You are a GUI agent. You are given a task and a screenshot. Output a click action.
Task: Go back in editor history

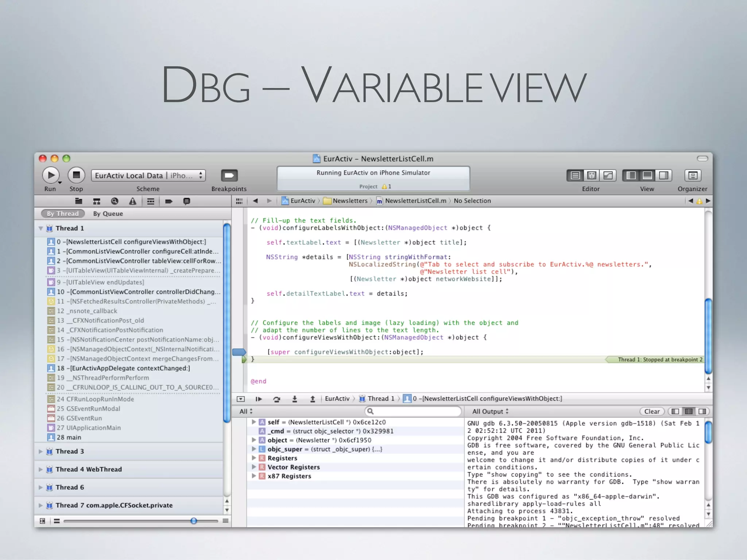coord(255,201)
